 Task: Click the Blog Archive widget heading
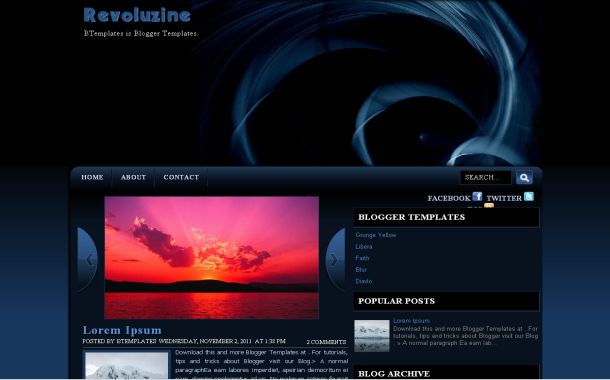pos(394,374)
